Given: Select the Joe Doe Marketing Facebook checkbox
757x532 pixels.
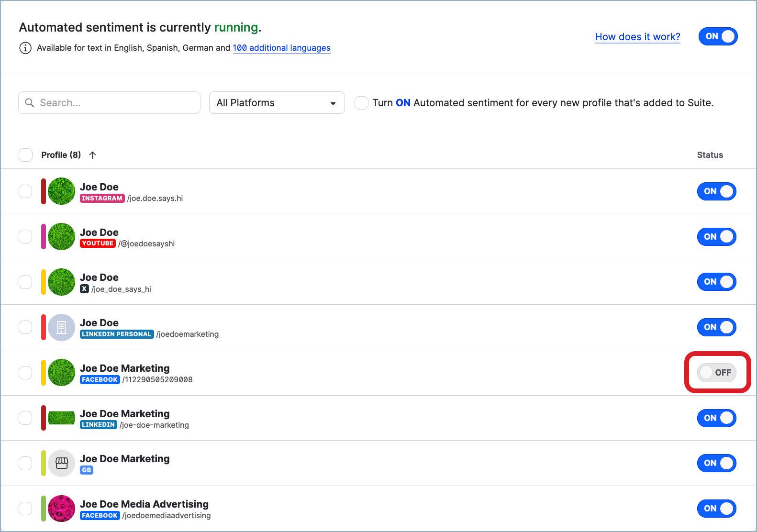Looking at the screenshot, I should pyautogui.click(x=25, y=373).
